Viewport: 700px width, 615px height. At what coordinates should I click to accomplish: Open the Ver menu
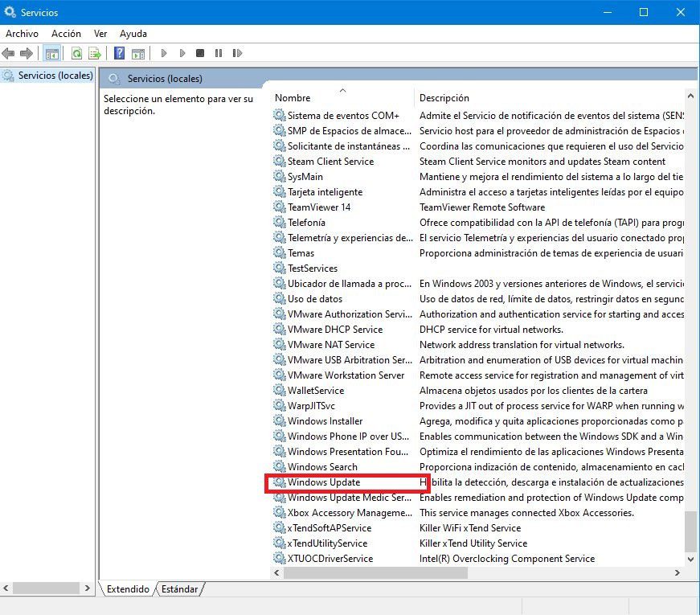coord(100,34)
